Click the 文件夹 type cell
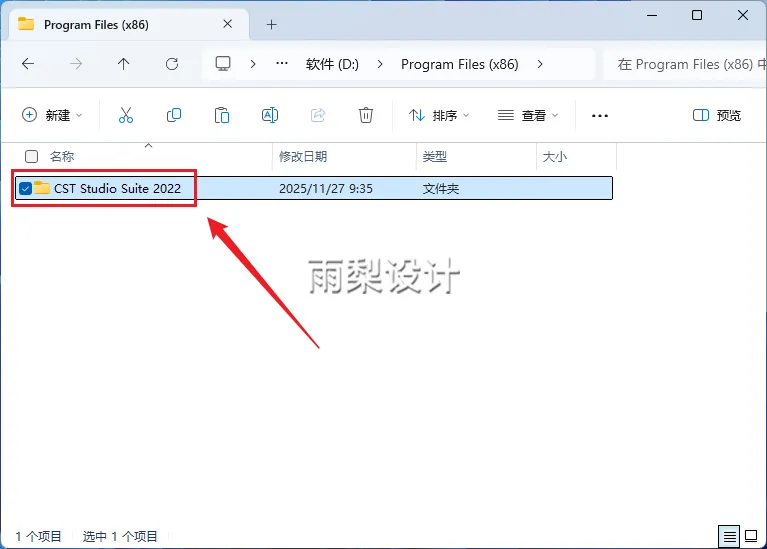This screenshot has width=767, height=549. (x=441, y=188)
